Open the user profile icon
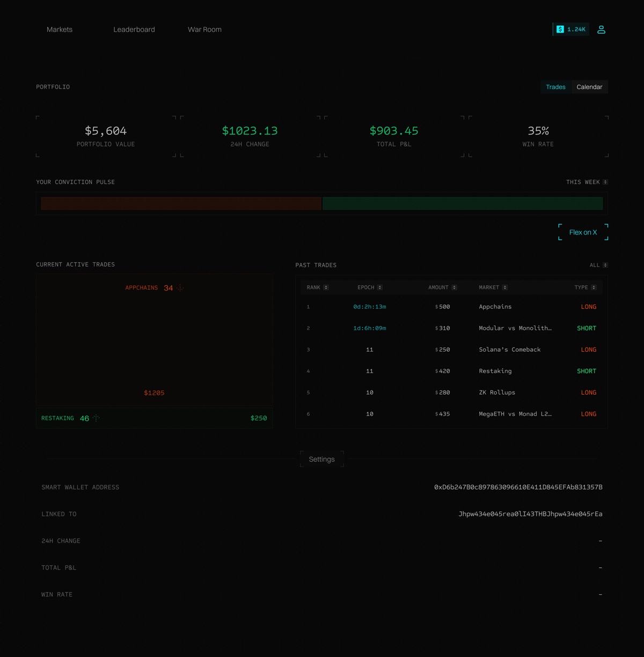The height and width of the screenshot is (657, 644). 601,29
